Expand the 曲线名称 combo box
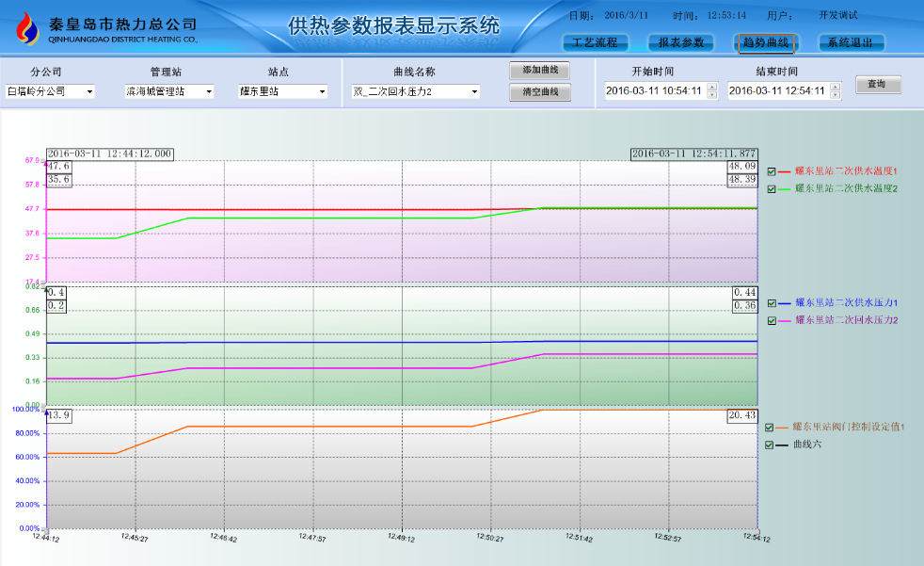 [416, 91]
